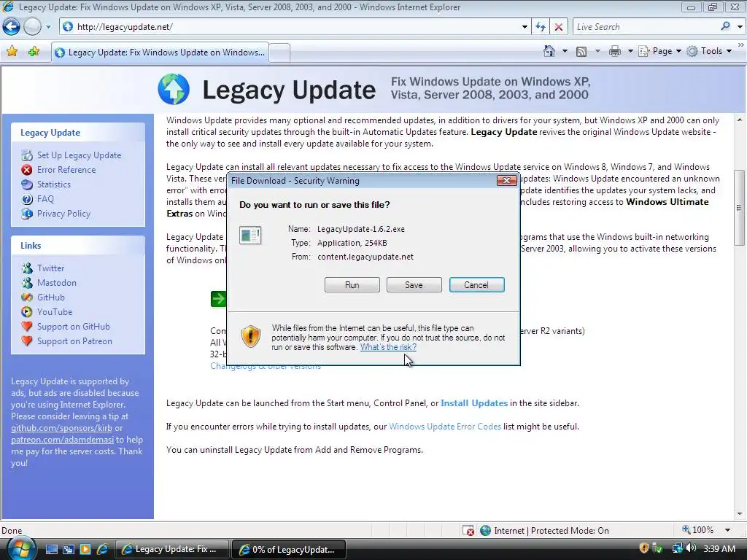Expand the address bar history dropdown
Image resolution: width=747 pixels, height=560 pixels.
(525, 27)
